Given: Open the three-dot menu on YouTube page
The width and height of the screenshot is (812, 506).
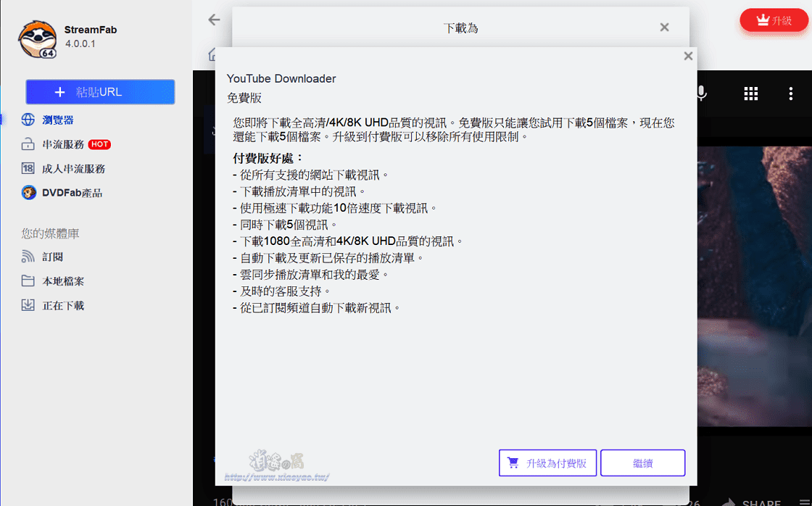Looking at the screenshot, I should (791, 94).
